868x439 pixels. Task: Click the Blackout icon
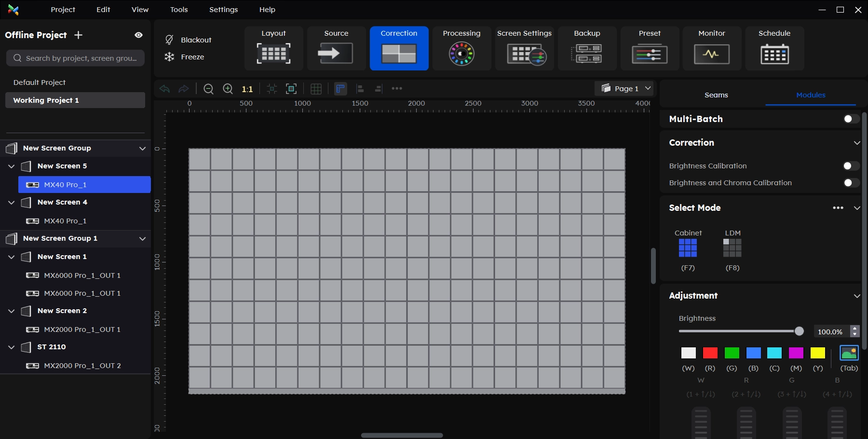coord(169,40)
